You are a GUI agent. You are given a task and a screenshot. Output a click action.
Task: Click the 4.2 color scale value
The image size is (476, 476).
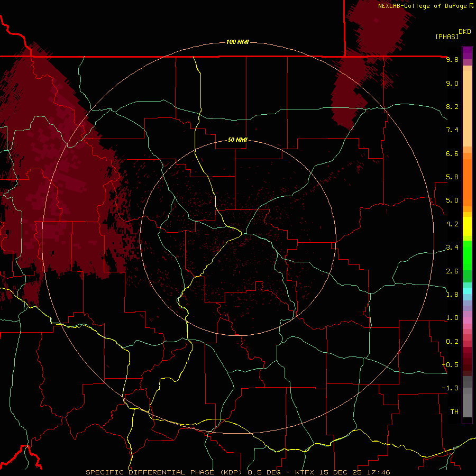(x=452, y=224)
